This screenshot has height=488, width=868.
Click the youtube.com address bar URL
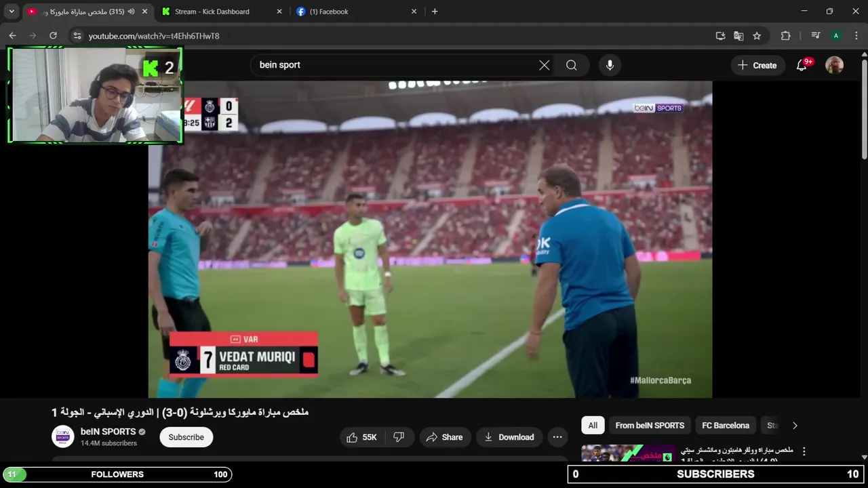coord(154,36)
